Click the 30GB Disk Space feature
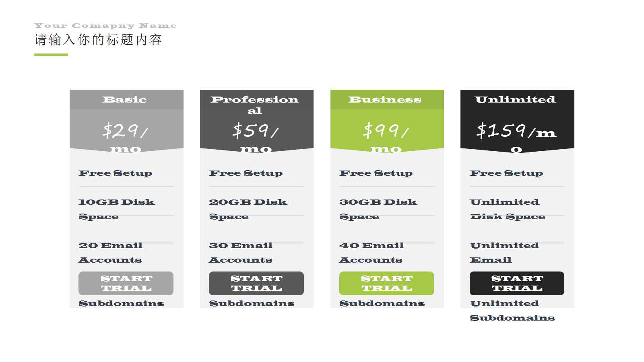 click(x=378, y=209)
